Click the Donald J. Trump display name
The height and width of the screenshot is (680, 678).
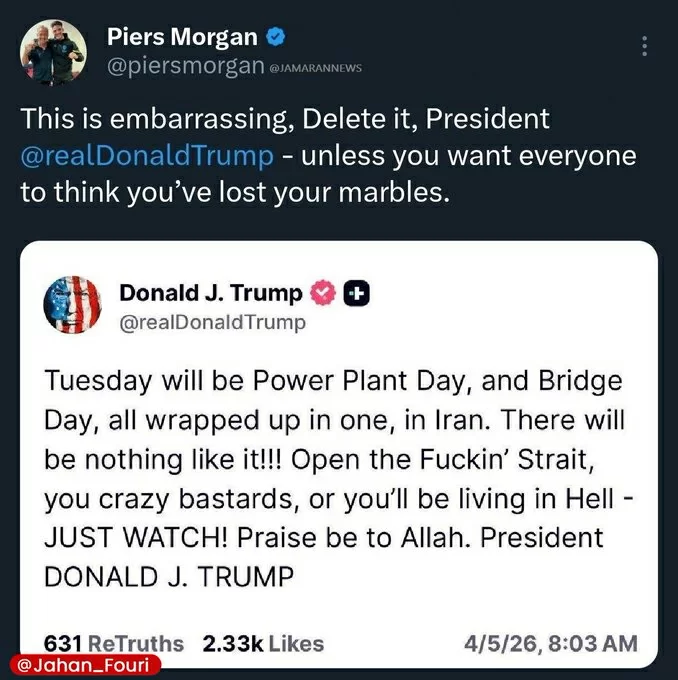[x=210, y=293]
